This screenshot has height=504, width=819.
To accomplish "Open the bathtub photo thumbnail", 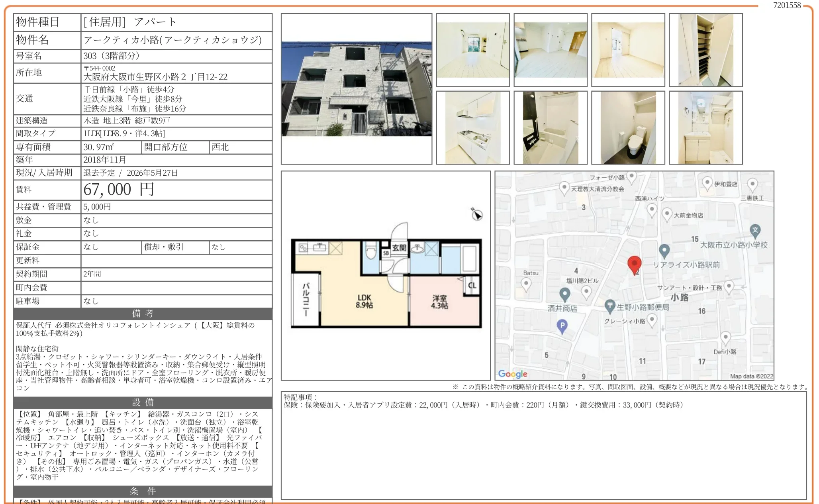I will 550,127.
